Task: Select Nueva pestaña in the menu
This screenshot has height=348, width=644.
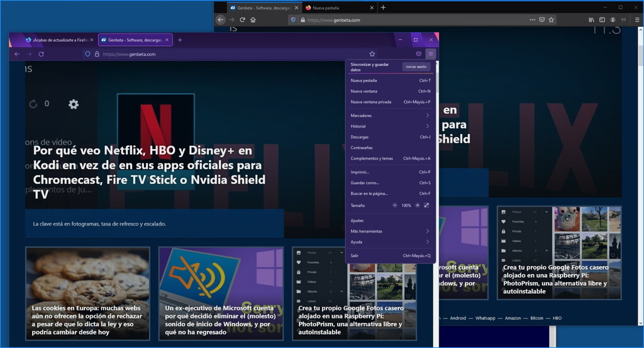Action: click(x=390, y=80)
